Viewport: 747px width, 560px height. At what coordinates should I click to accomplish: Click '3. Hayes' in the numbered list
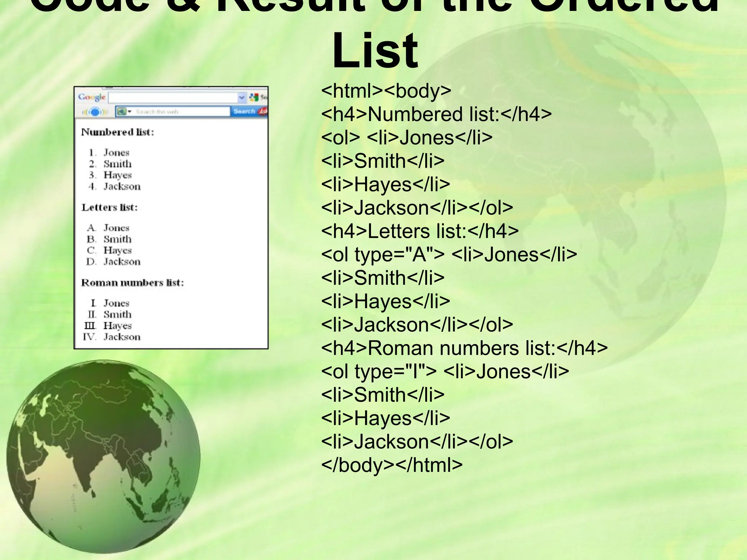(110, 175)
